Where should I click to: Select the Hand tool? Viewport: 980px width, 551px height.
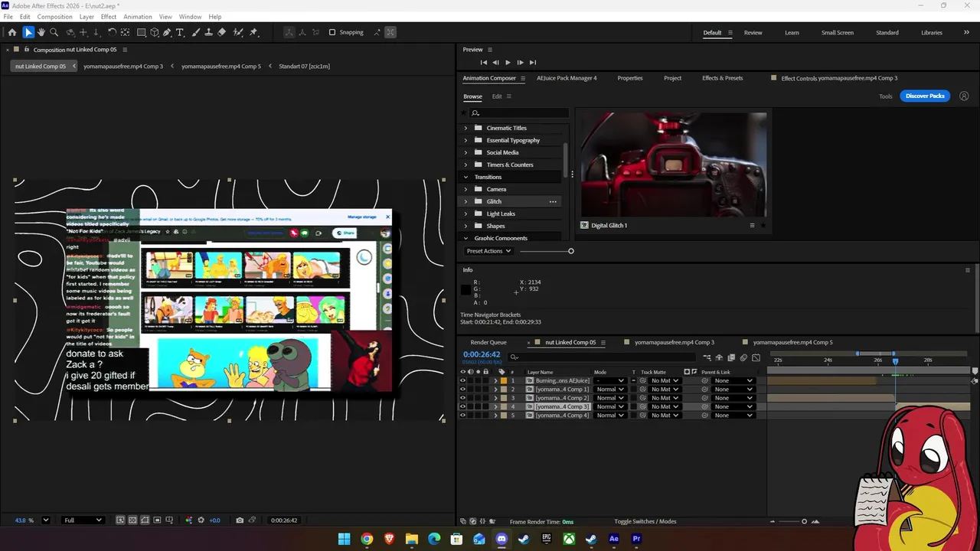[x=41, y=32]
